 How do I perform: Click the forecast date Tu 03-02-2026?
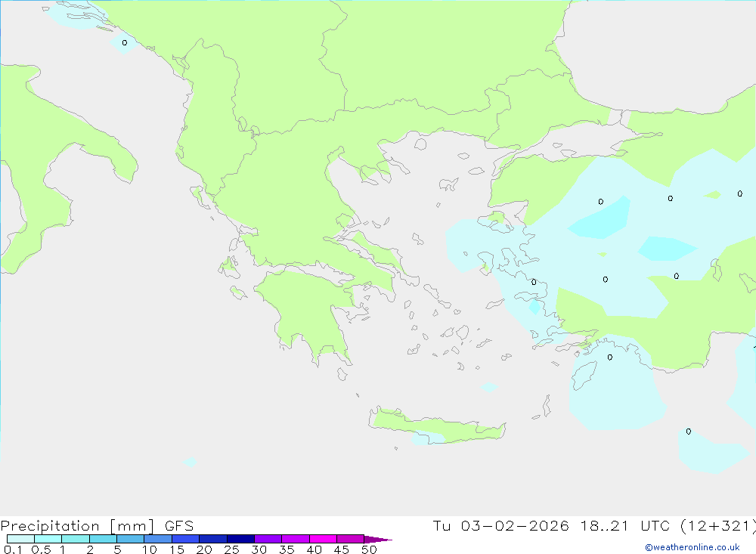500,525
